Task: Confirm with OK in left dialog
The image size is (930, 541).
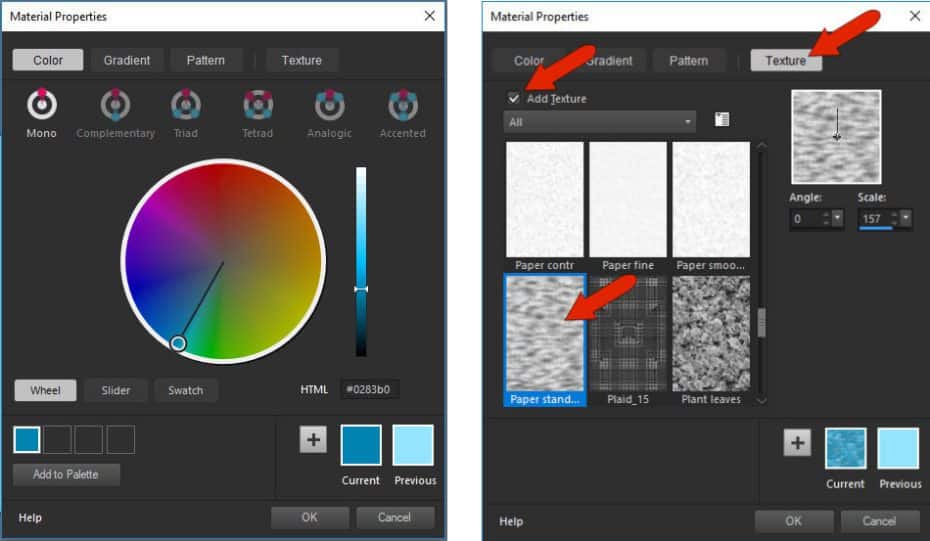Action: [x=310, y=517]
